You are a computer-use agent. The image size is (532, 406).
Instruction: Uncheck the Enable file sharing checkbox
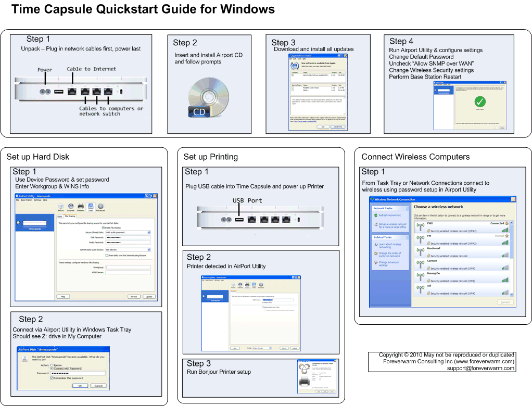[x=103, y=227]
